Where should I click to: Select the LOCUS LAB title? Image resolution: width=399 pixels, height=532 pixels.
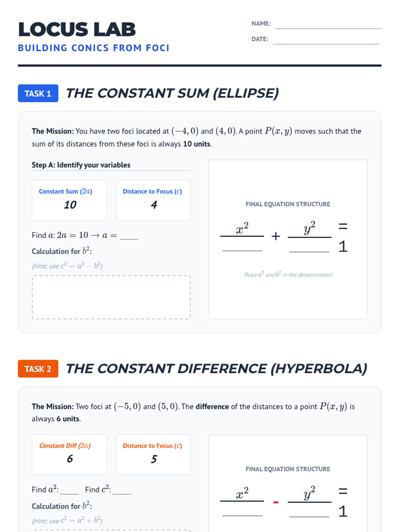tap(77, 29)
